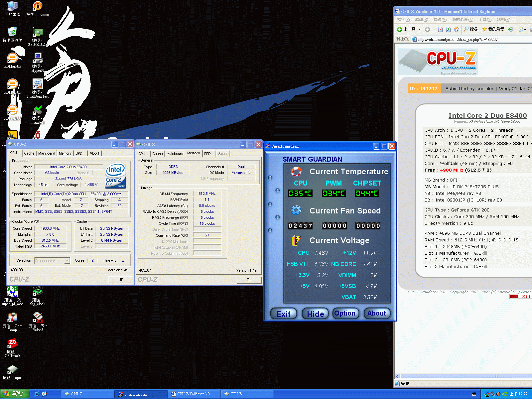Switch to Mainboard tab in left CPU-Z window
Image resolution: width=532 pixels, height=399 pixels.
click(47, 153)
